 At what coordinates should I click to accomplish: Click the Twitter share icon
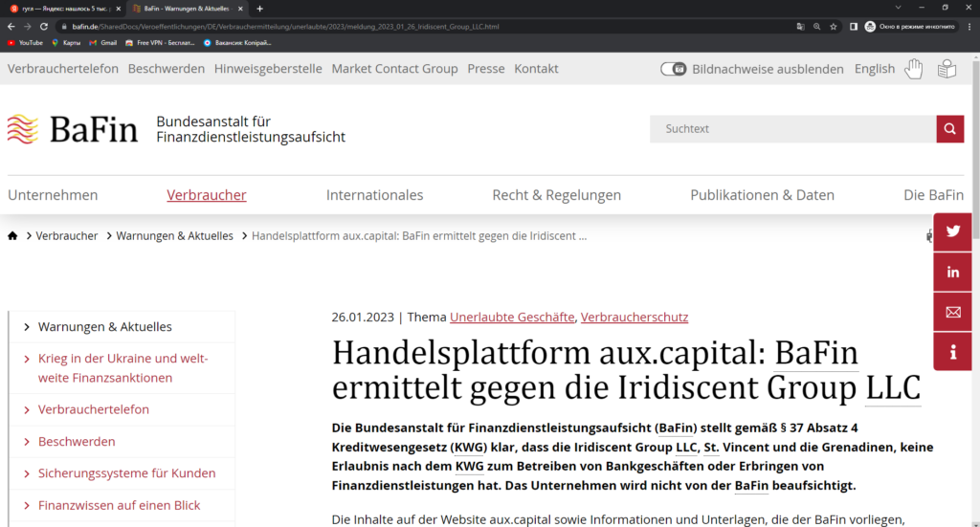[x=952, y=231]
